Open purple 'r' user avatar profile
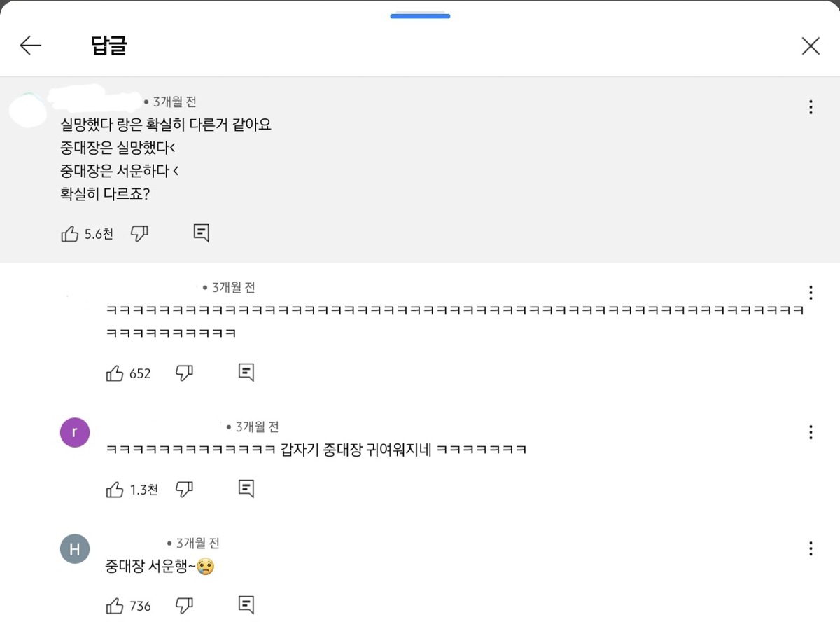Viewport: 840px width, 622px height. pyautogui.click(x=75, y=433)
